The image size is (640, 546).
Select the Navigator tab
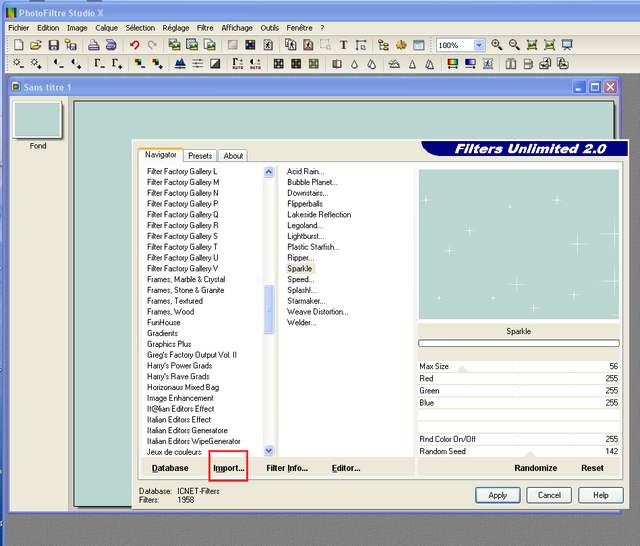point(160,155)
